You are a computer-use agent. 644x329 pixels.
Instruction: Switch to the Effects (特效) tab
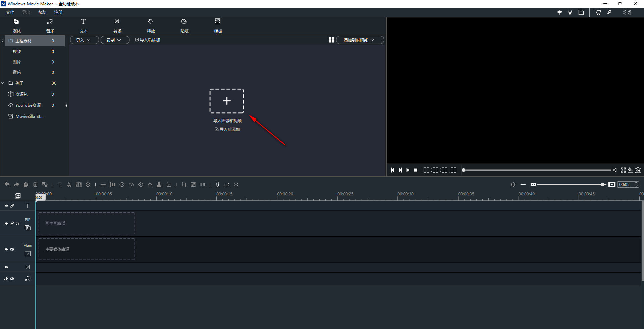click(x=151, y=26)
